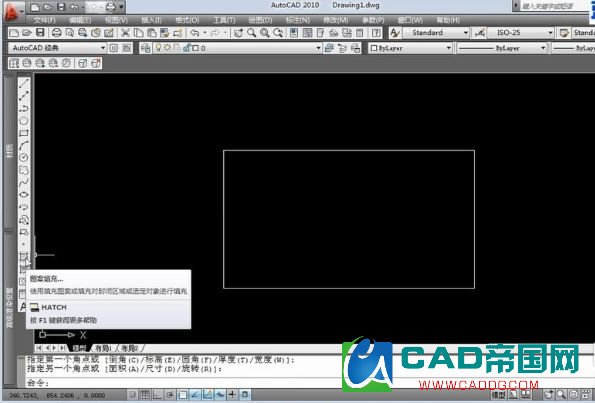
Task: Click the Zoom Realtime magnifier icon
Action: [251, 33]
